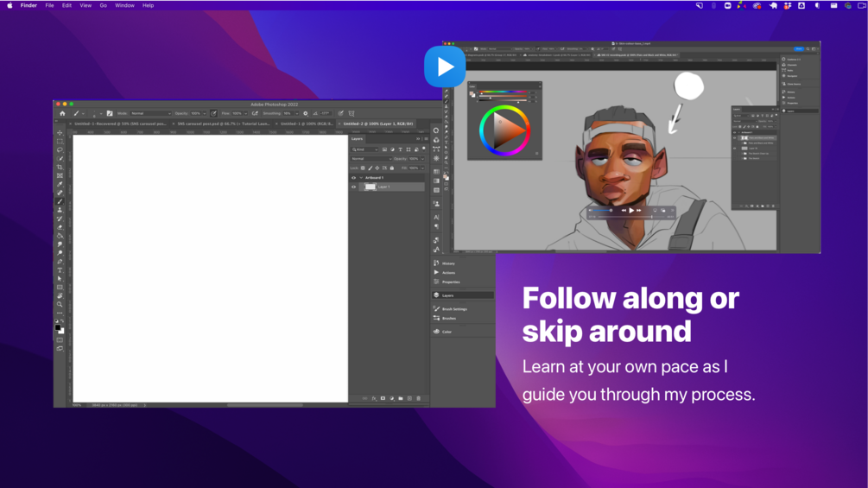Toggle airbrush build-up button
The width and height of the screenshot is (868, 488).
(255, 113)
